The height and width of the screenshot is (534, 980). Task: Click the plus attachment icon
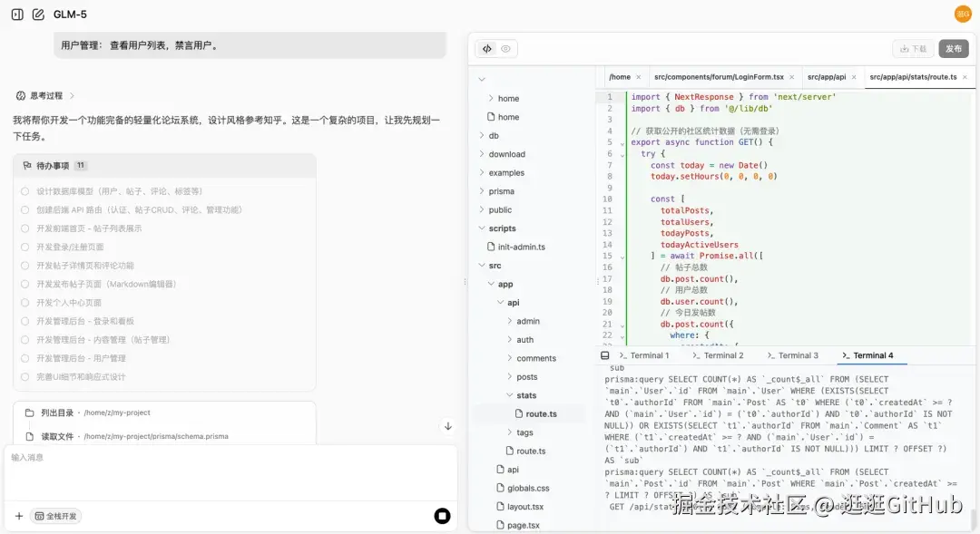(x=19, y=516)
